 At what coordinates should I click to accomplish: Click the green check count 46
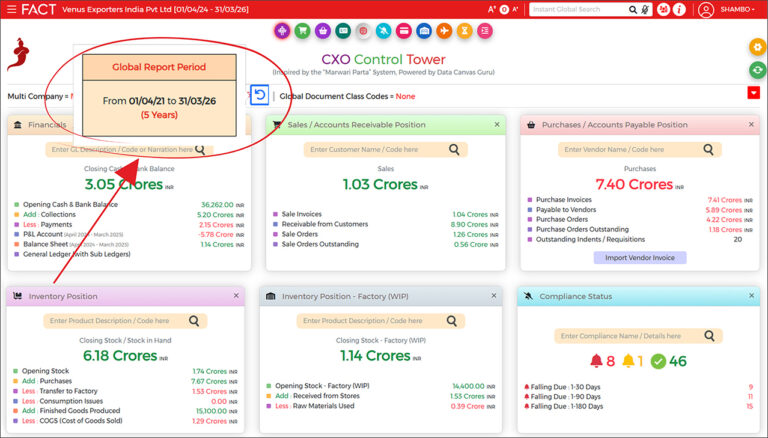(669, 362)
